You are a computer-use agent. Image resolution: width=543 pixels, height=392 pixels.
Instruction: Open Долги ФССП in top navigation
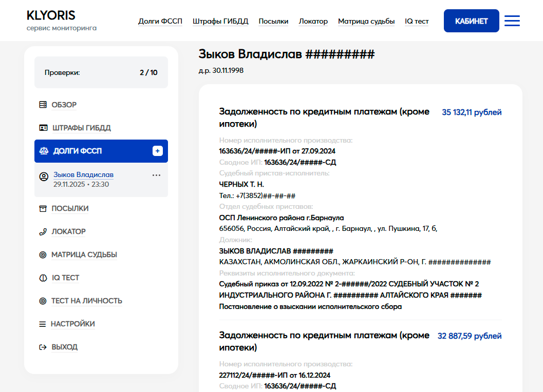tap(160, 21)
